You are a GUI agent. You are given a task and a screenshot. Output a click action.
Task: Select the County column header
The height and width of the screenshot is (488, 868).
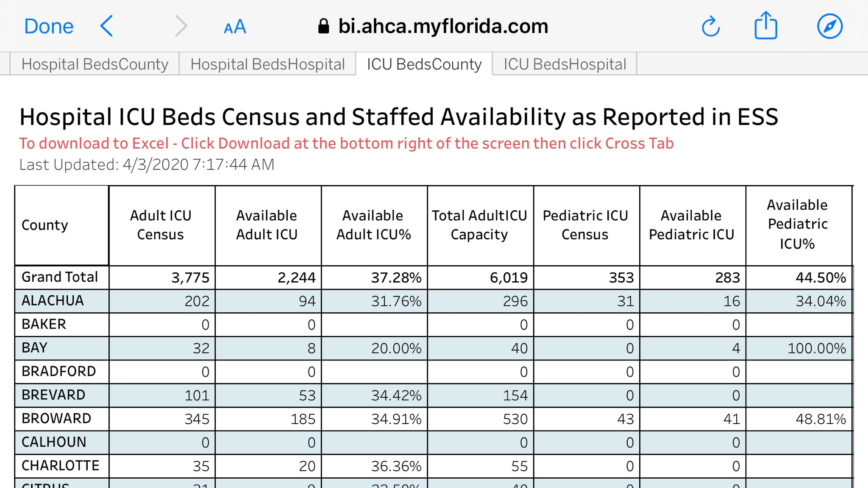[x=45, y=225]
